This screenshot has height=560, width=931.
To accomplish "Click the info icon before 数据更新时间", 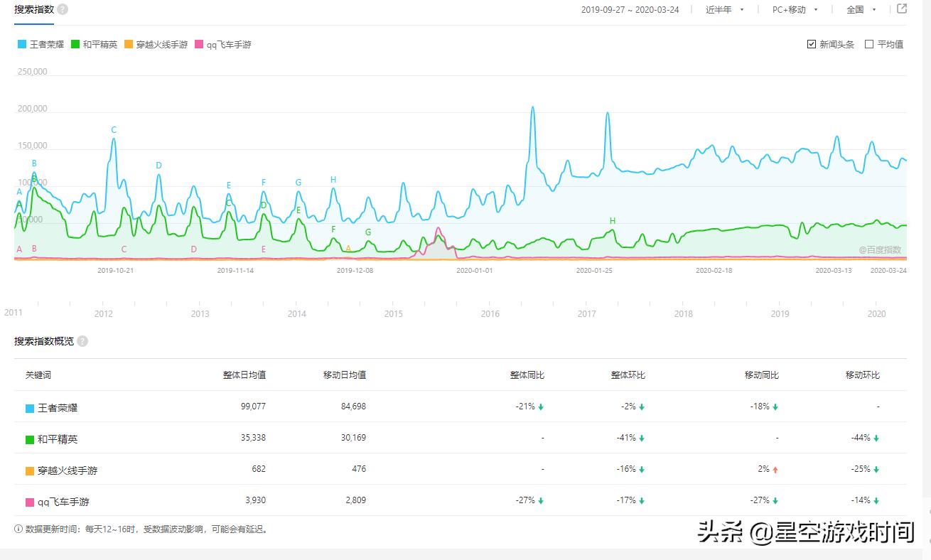I will click(18, 529).
